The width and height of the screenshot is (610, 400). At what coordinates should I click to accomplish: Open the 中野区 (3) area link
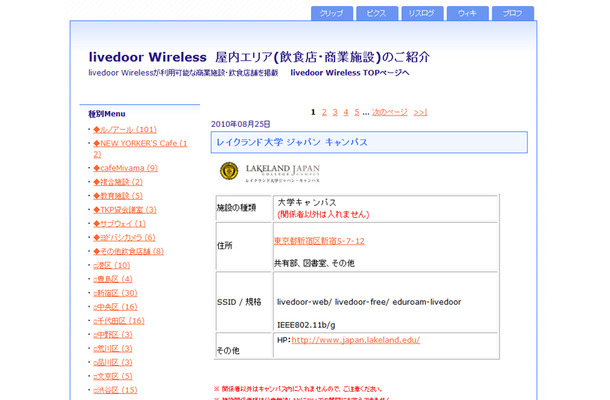[113, 335]
